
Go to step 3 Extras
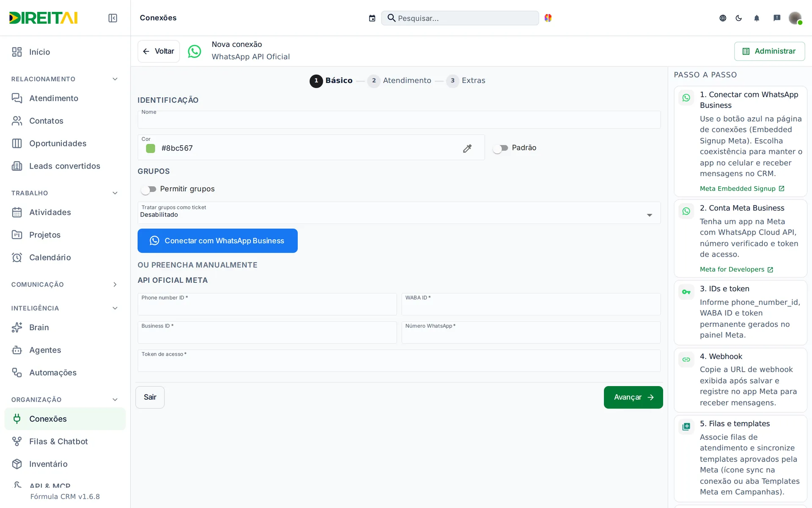point(466,80)
